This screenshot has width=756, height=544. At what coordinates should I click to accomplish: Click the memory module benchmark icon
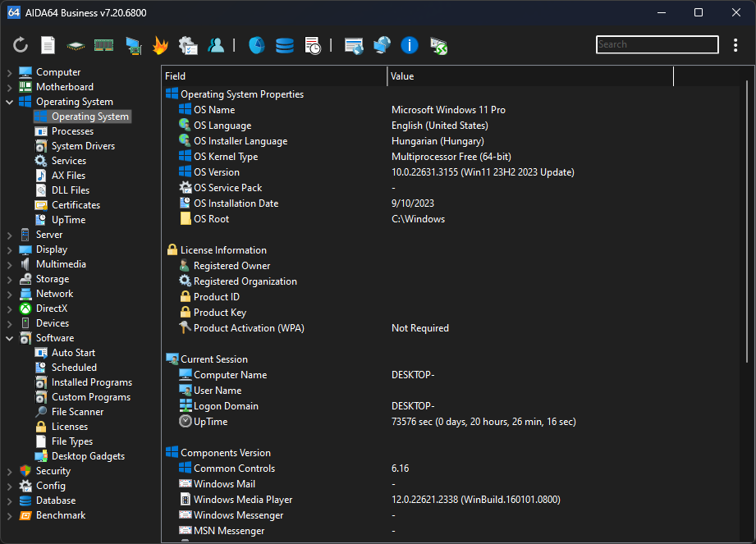(103, 45)
